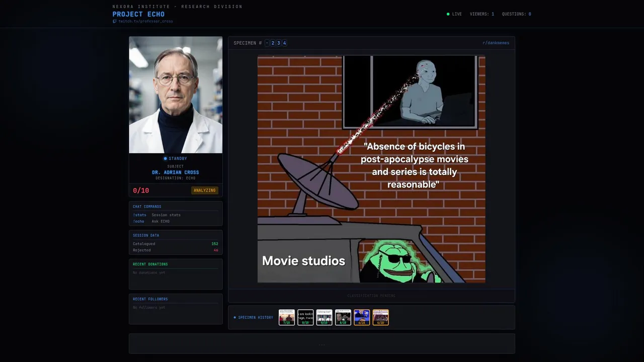Screen dimensions: 644x362
Task: Click the 'DESIGNATION: ECHO' label
Action: tap(176, 178)
